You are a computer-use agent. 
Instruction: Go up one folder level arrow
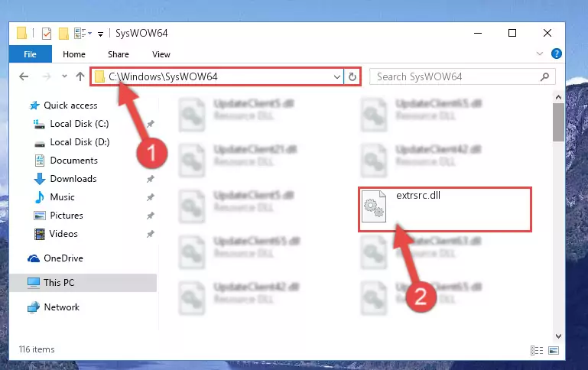(80, 76)
